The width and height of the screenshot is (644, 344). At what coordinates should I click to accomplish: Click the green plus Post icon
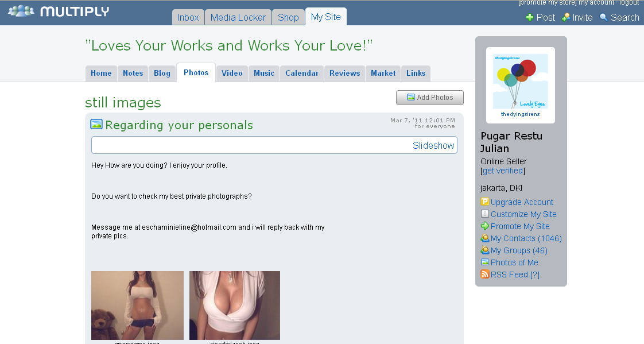click(530, 18)
